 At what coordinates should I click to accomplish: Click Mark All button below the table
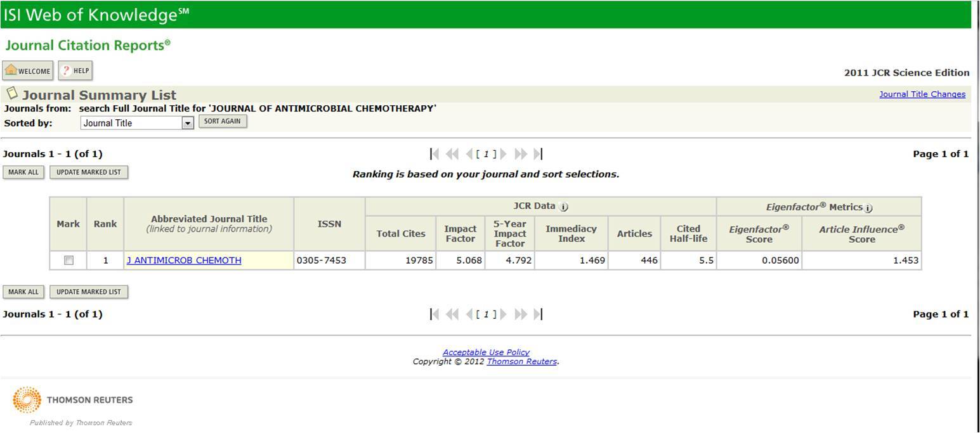(23, 292)
